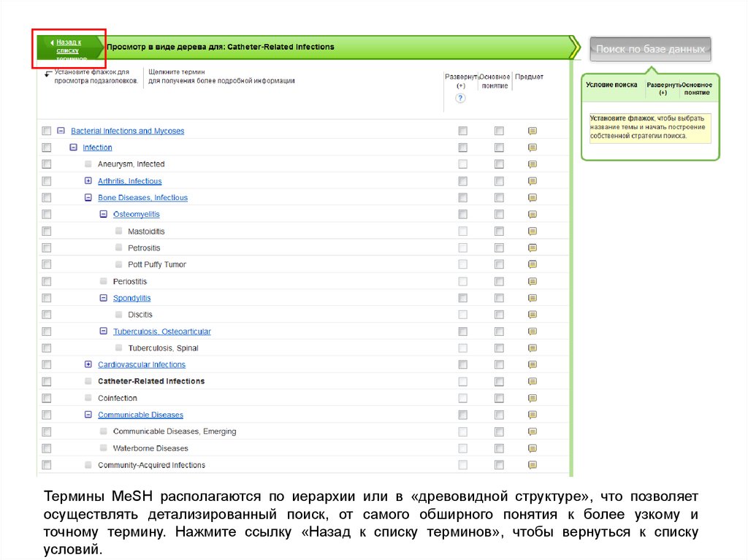Select left checkbox for Waterborne Diseases
This screenshot has height=560, width=748.
(x=47, y=448)
